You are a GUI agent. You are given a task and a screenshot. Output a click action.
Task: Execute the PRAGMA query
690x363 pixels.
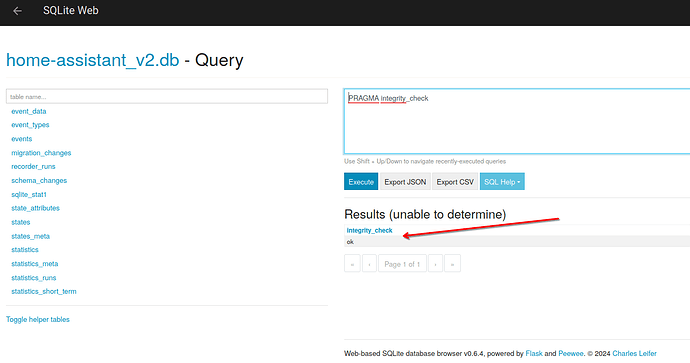pos(361,182)
